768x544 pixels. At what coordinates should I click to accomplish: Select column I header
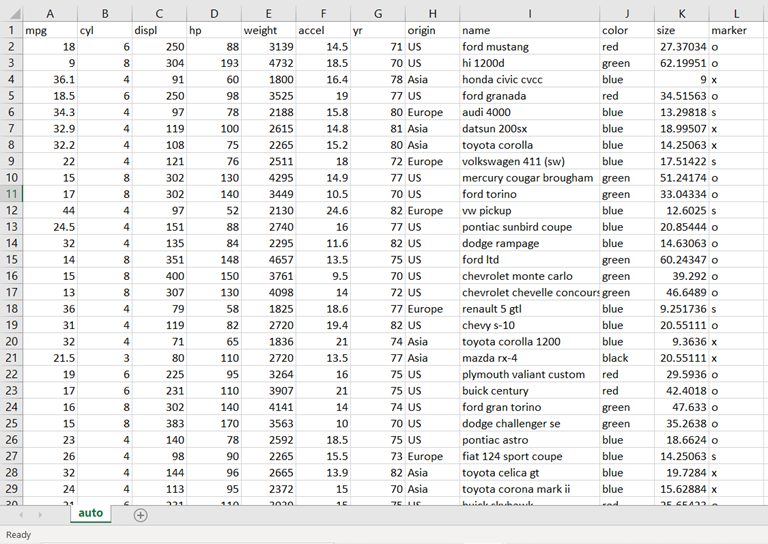click(529, 14)
